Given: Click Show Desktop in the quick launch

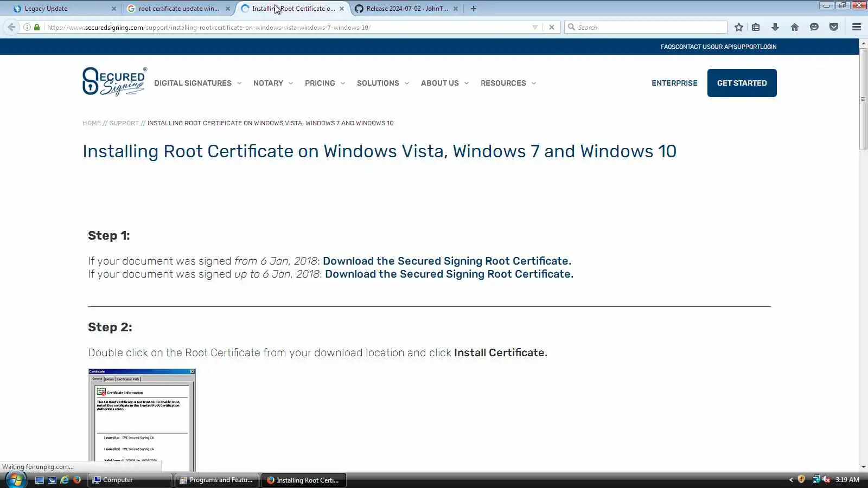Looking at the screenshot, I should (x=40, y=480).
